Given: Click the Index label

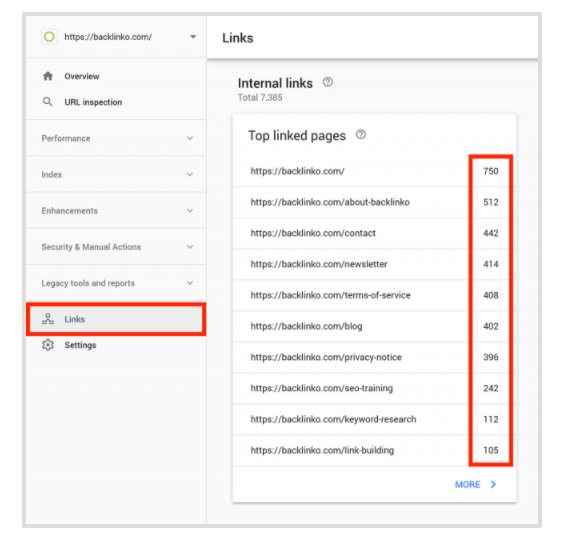Looking at the screenshot, I should click(x=52, y=174).
